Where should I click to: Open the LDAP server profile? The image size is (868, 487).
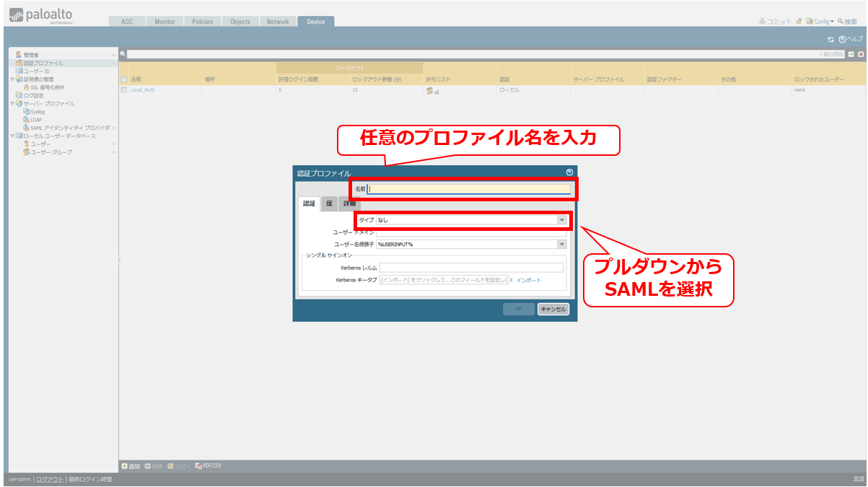pos(36,120)
